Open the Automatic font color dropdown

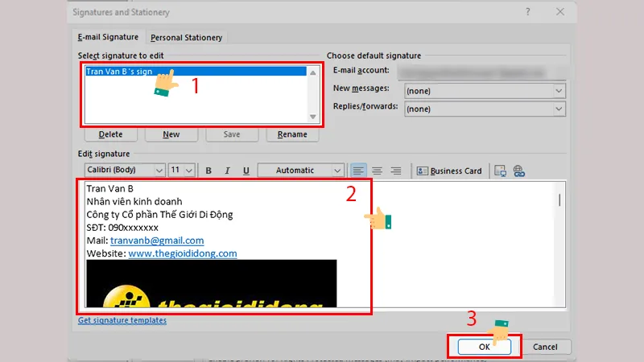pyautogui.click(x=338, y=171)
